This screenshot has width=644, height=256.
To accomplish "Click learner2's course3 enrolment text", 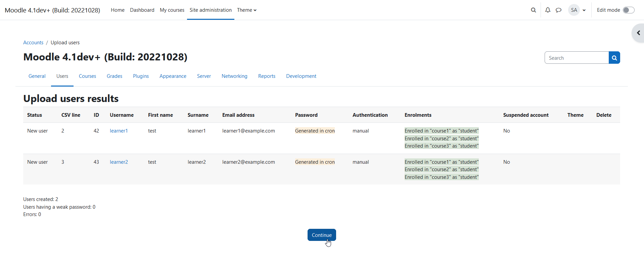I will coord(442,177).
